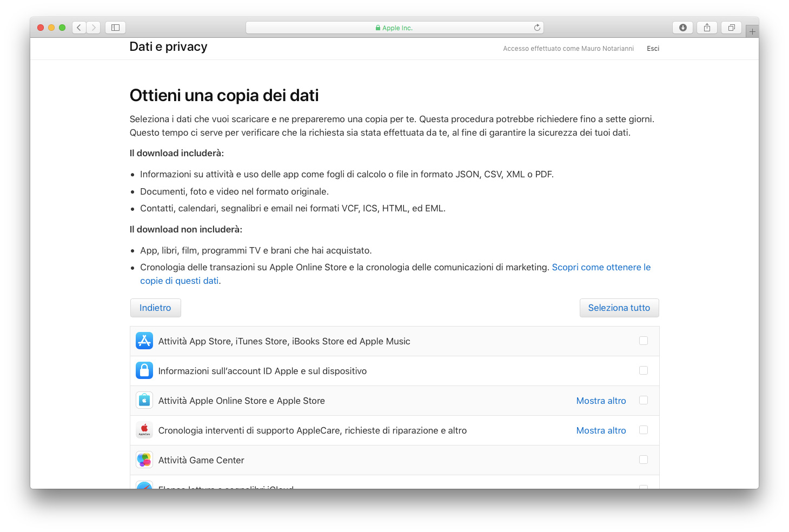This screenshot has height=532, width=789.
Task: Check the App Store, iTunes Store activity box
Action: coord(644,341)
